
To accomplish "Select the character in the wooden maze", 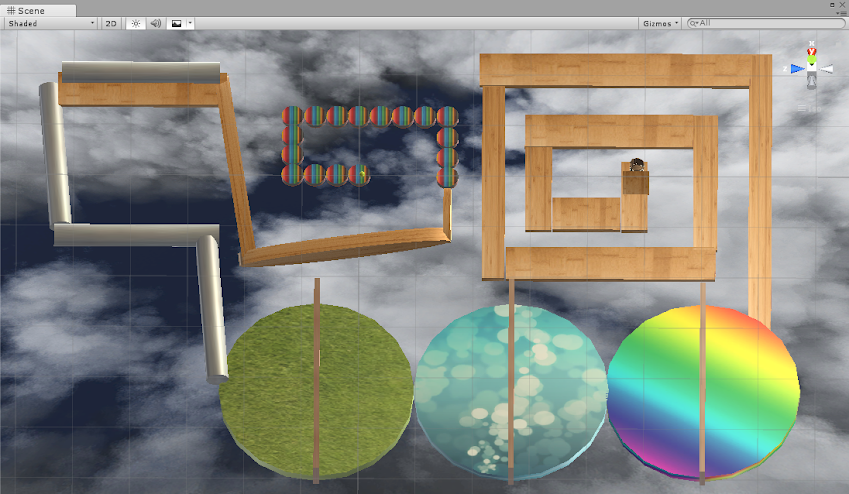I will click(637, 165).
